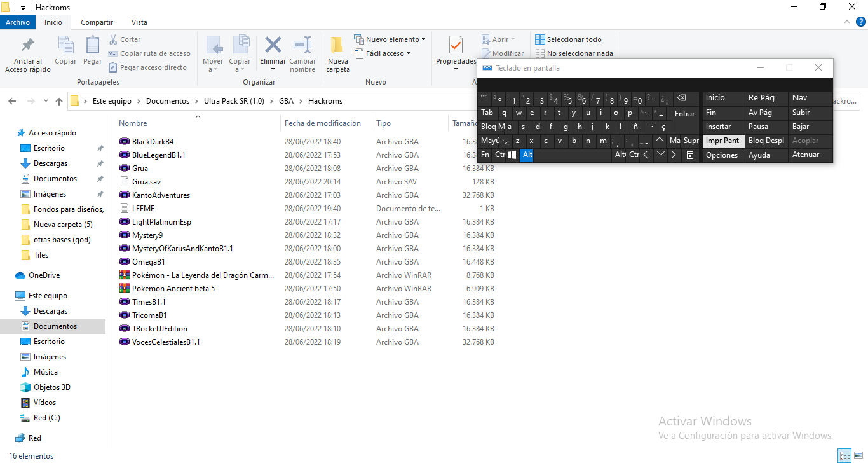Click the Nueva carpeta icon

[x=337, y=46]
